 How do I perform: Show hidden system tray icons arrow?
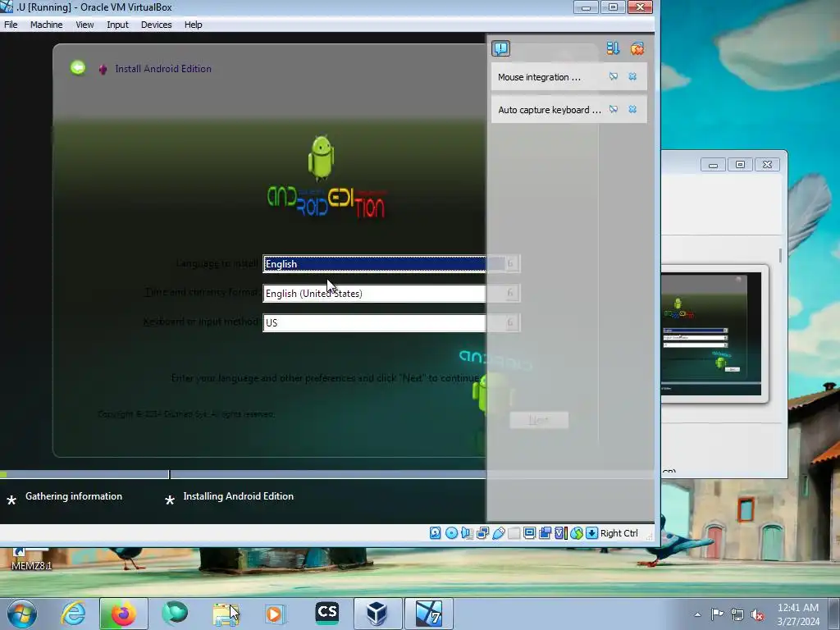[697, 614]
